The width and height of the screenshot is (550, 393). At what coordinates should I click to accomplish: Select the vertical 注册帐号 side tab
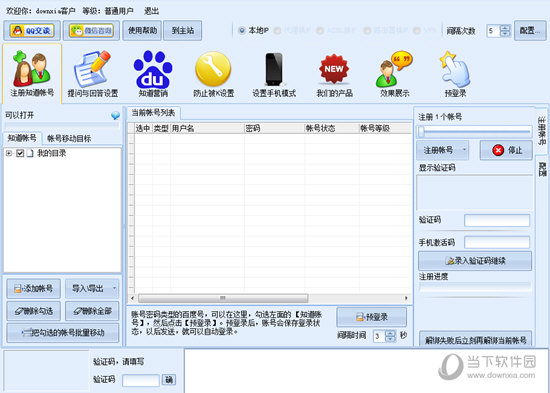[542, 131]
